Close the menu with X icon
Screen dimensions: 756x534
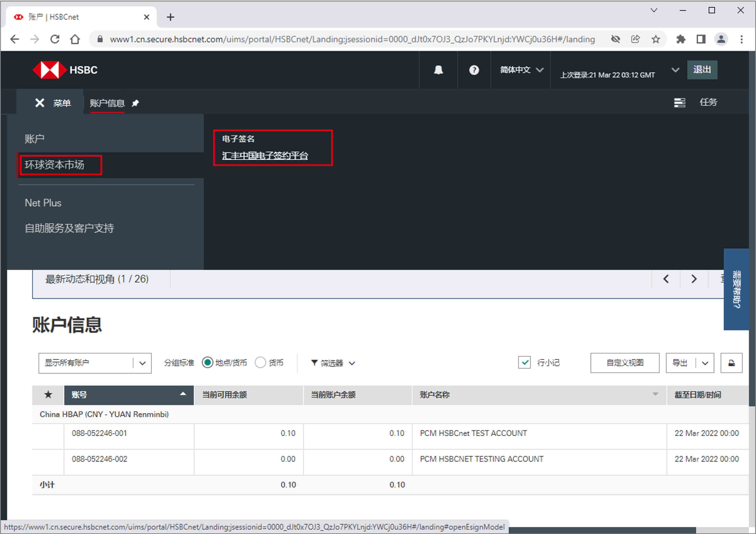click(x=40, y=103)
